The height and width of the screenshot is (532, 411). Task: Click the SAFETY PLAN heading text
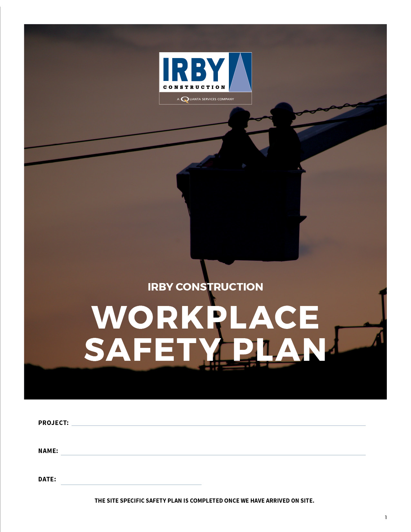[205, 350]
